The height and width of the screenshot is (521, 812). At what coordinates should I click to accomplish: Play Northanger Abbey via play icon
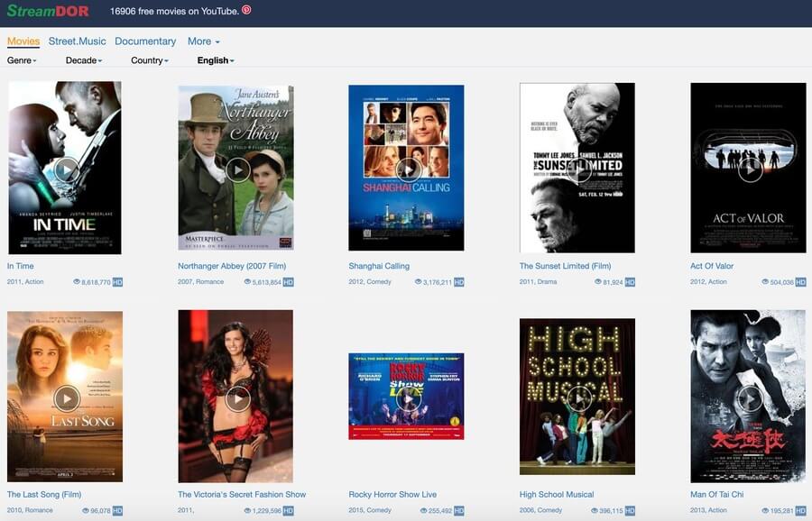pos(237,169)
